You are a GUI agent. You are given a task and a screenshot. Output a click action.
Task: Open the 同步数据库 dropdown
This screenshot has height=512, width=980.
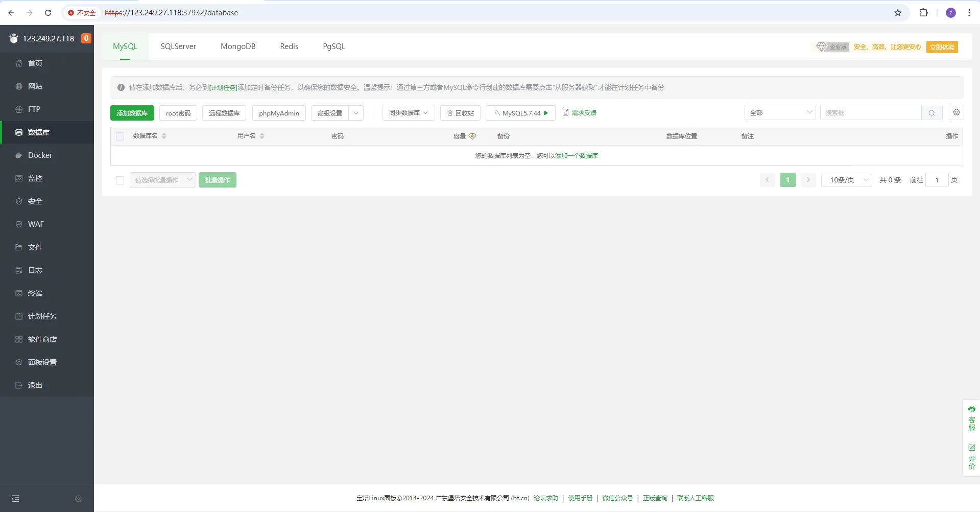[x=409, y=113]
